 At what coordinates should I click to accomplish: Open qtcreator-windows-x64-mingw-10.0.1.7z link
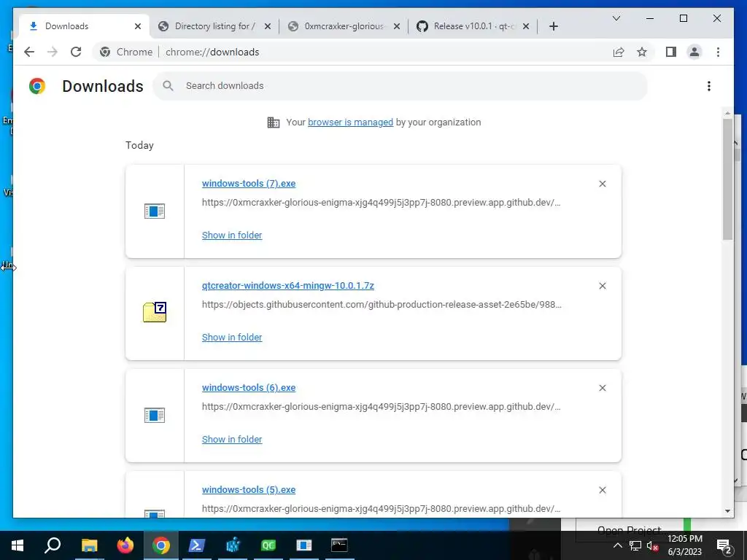tap(287, 286)
